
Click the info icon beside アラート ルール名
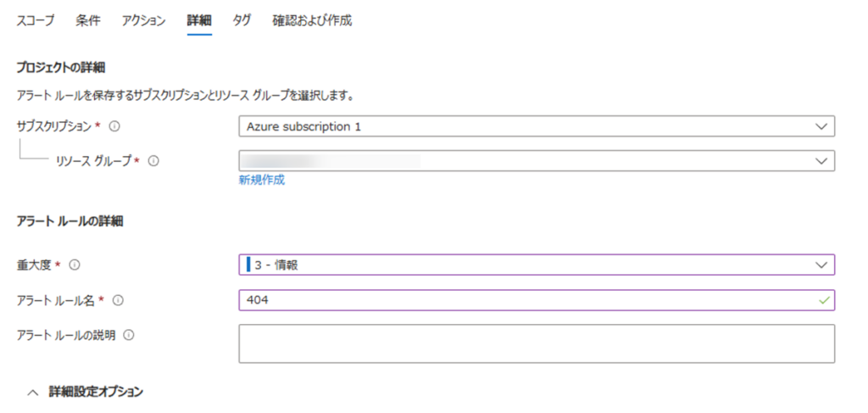[x=118, y=300]
